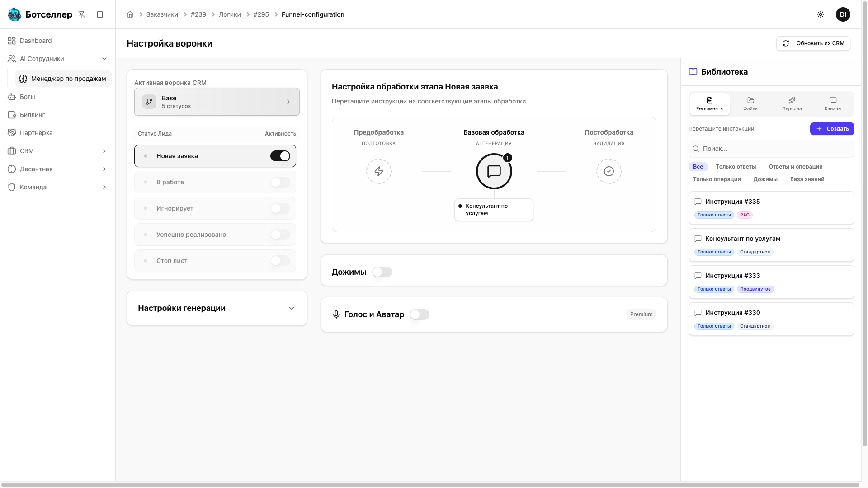Open the Base funnel selector
Viewport: 868px width, 488px height.
point(217,102)
